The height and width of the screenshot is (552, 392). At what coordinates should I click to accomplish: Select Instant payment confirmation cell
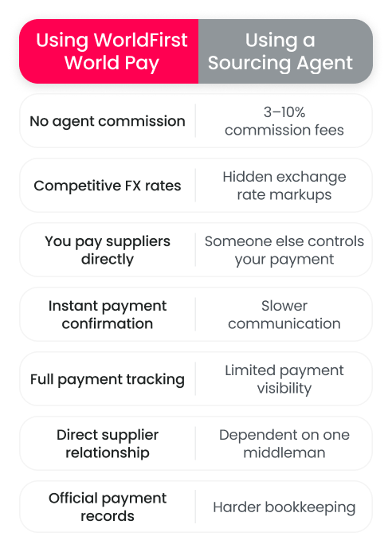pos(108,315)
